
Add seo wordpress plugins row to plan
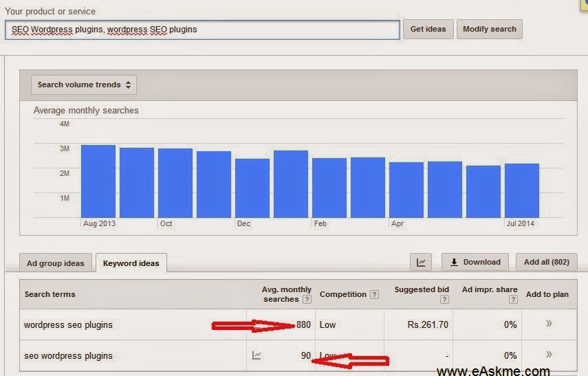[x=549, y=354]
